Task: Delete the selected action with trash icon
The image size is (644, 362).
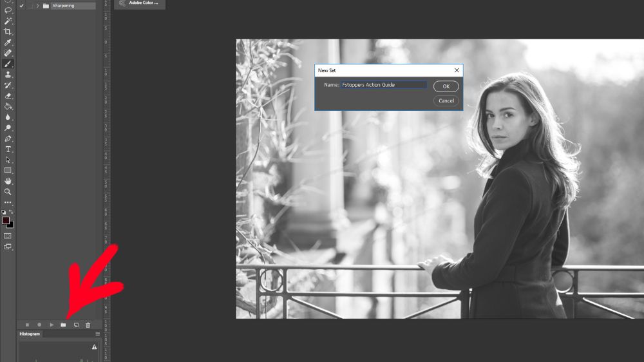Action: [x=88, y=325]
